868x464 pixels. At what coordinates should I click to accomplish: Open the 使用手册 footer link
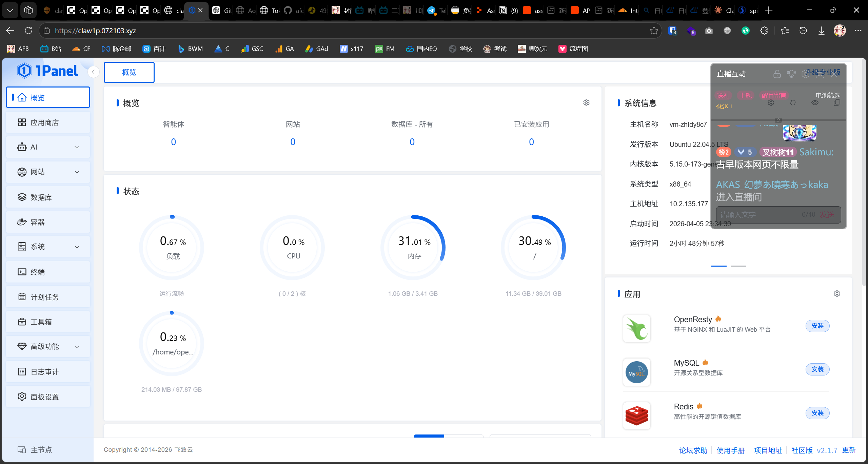tap(730, 450)
